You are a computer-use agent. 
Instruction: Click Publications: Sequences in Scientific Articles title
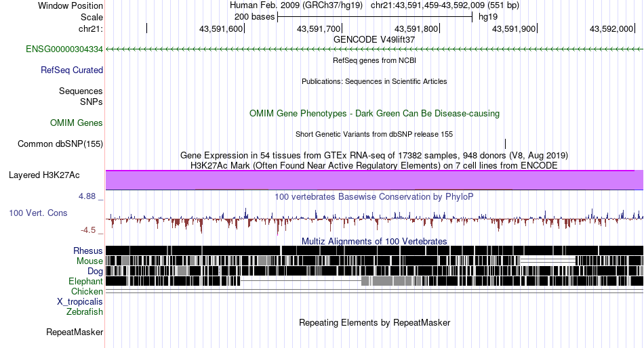point(374,81)
